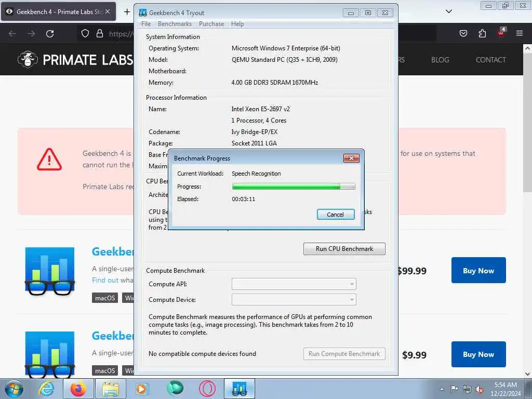This screenshot has height=399, width=532.
Task: Switch to Firefox in the taskbar
Action: pos(78,389)
